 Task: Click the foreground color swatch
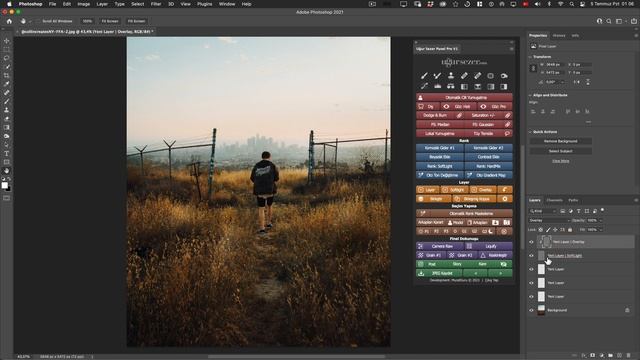[4, 185]
